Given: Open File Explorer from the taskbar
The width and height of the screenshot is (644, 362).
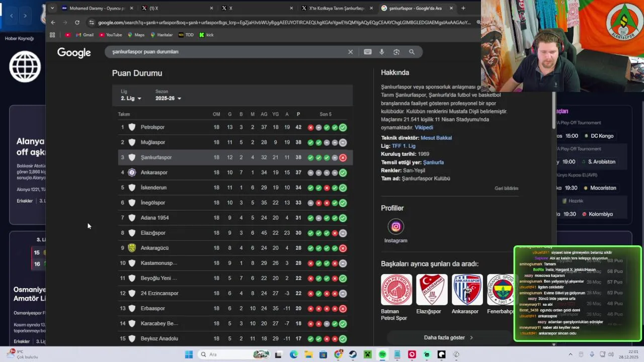Looking at the screenshot, I should (x=308, y=354).
